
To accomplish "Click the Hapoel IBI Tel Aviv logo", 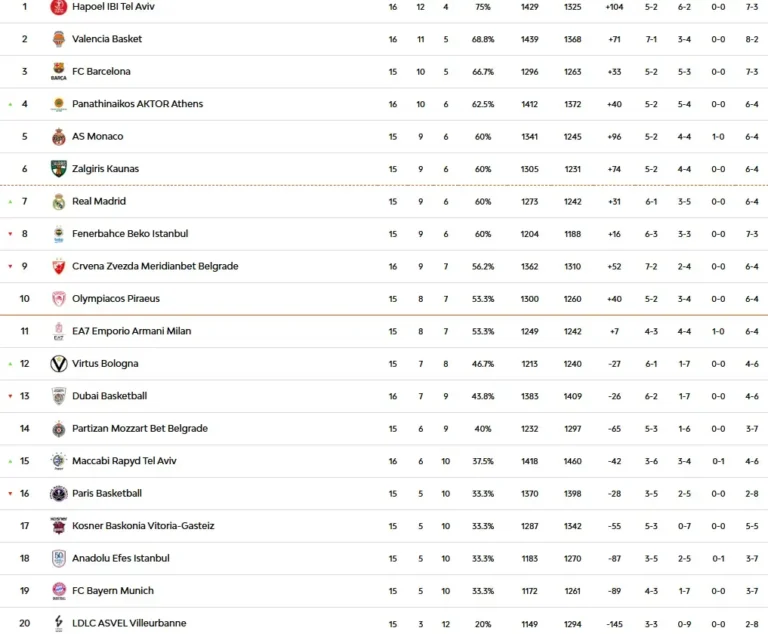I will [58, 7].
